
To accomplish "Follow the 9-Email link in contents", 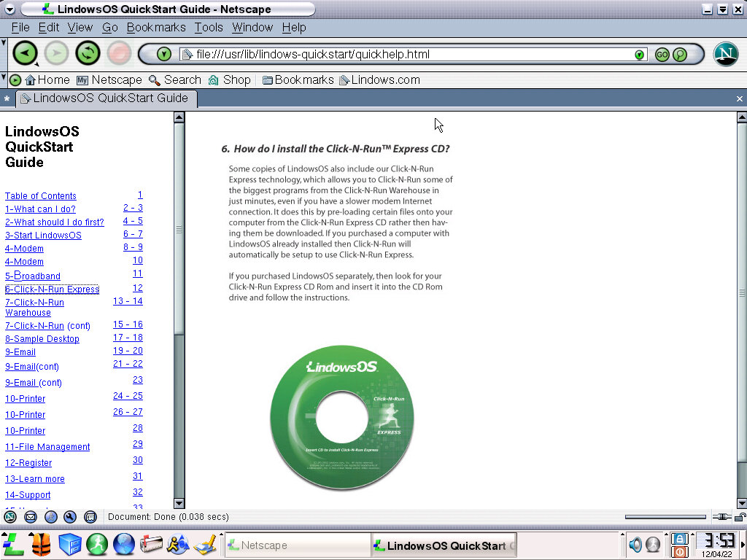I will tap(20, 352).
